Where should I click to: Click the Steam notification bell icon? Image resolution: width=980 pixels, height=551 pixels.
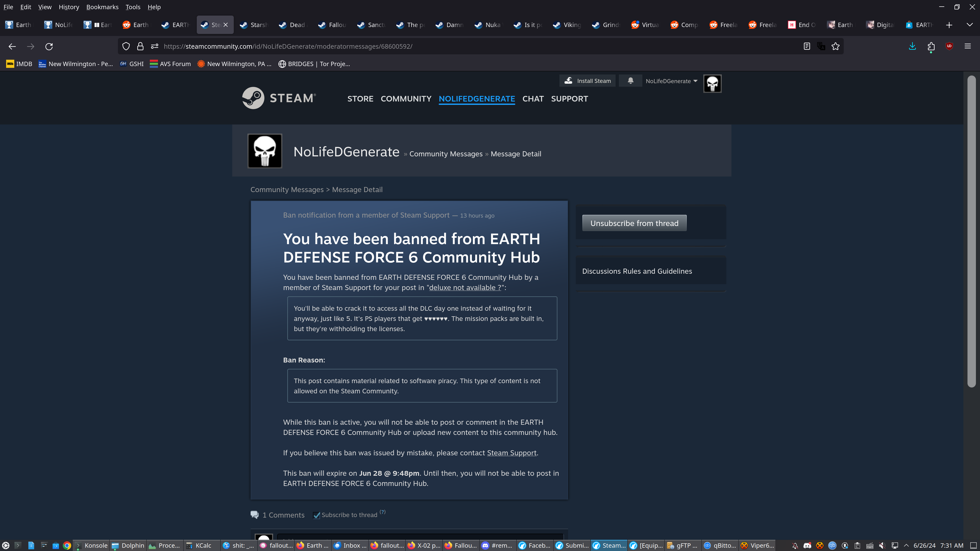(630, 81)
